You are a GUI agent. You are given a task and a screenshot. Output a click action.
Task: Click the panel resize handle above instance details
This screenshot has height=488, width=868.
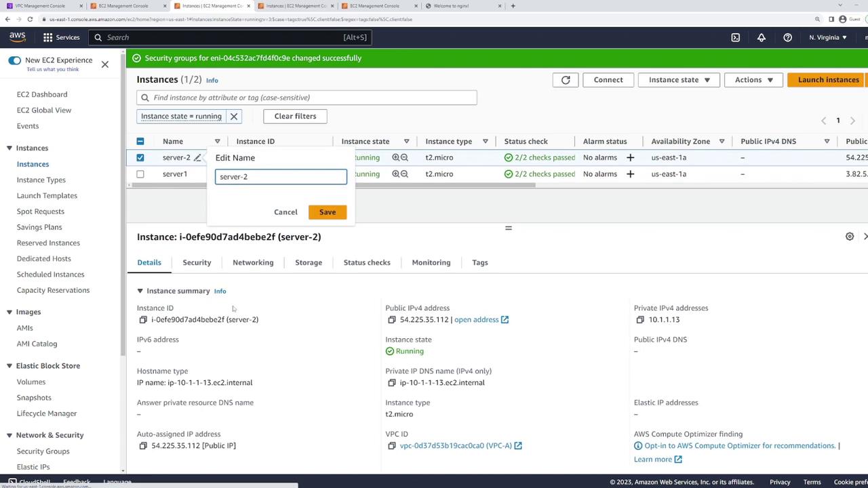click(x=508, y=228)
